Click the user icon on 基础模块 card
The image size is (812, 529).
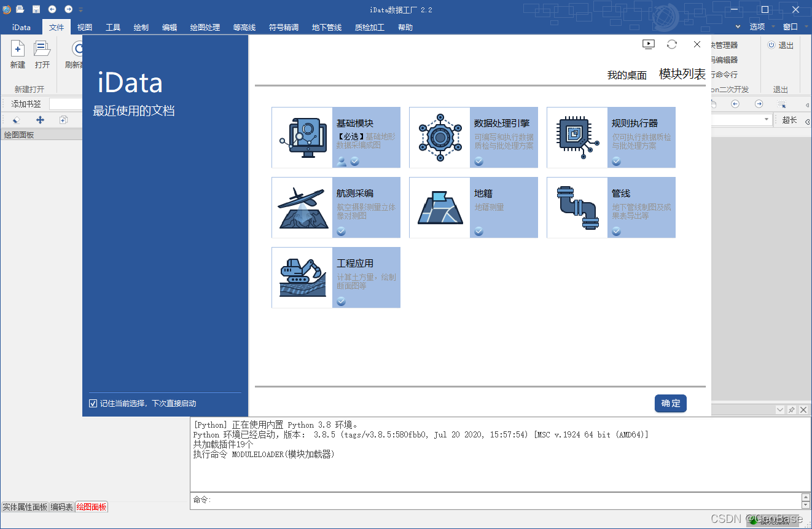point(342,162)
